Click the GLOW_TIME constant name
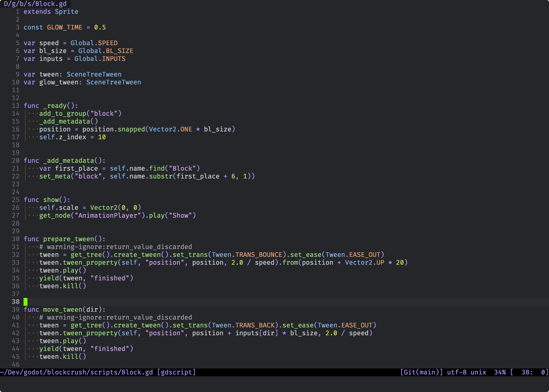 click(x=65, y=27)
